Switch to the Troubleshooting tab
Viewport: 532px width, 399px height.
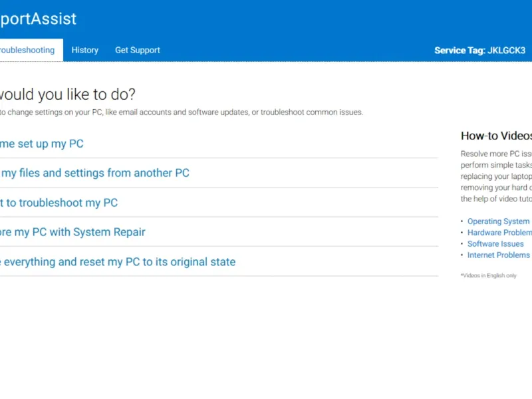point(31,51)
